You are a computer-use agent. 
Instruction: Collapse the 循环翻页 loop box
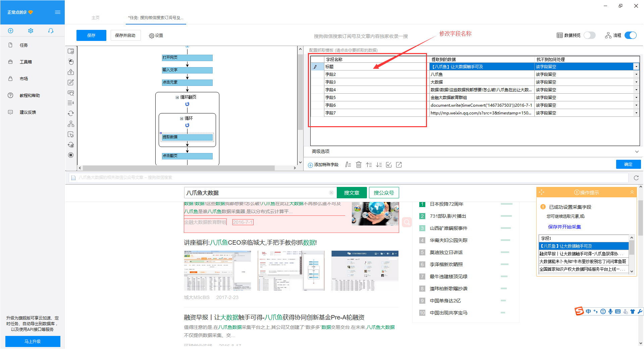(177, 97)
